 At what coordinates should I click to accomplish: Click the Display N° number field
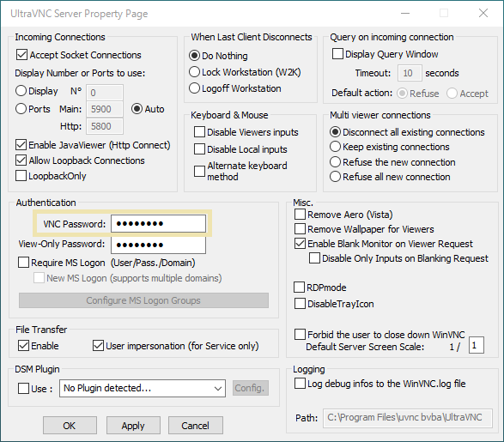[x=105, y=93]
